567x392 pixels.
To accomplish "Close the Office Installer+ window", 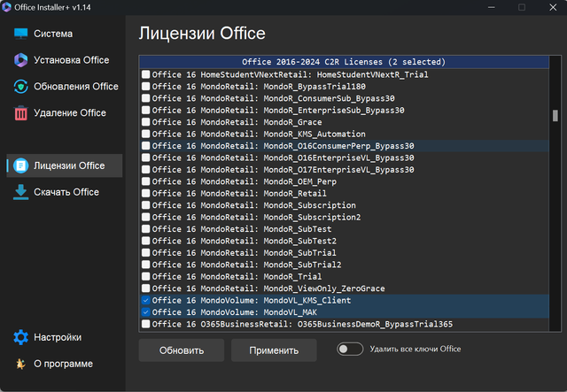I will 553,7.
